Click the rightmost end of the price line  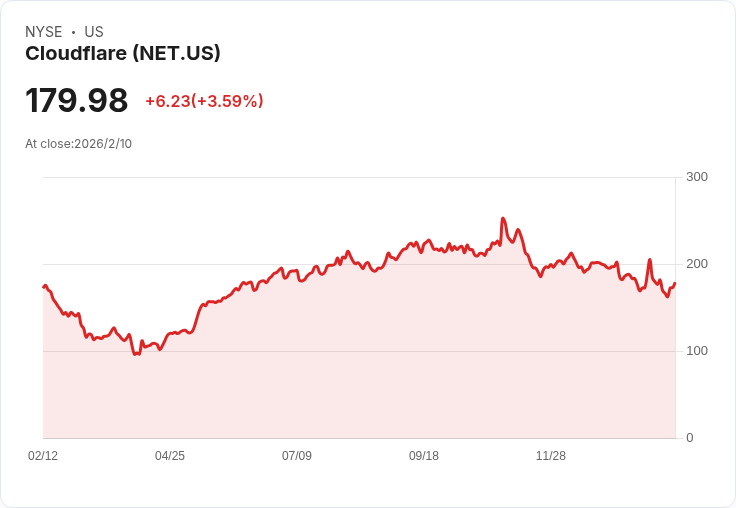point(675,283)
